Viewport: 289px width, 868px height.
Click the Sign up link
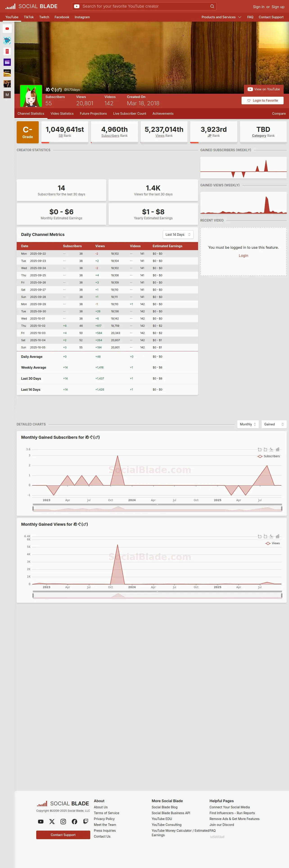point(278,7)
